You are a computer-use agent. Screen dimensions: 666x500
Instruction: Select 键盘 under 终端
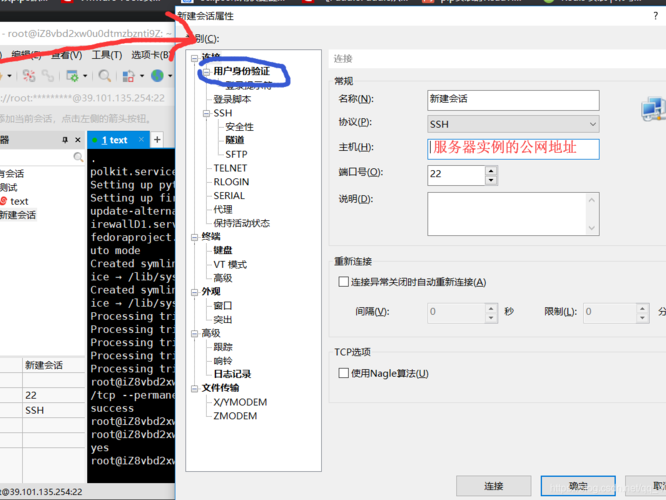tap(223, 251)
